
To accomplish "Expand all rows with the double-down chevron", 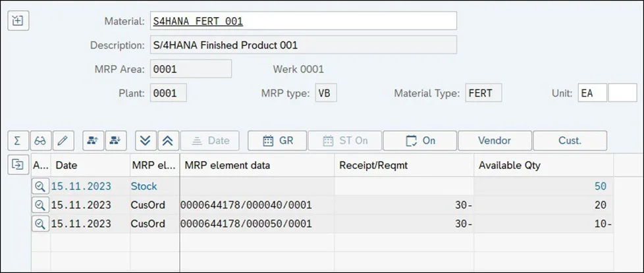I will pos(146,141).
